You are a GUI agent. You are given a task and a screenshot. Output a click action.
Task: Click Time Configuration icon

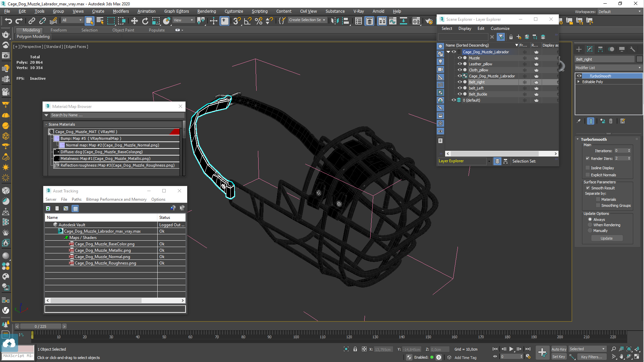tap(528, 356)
